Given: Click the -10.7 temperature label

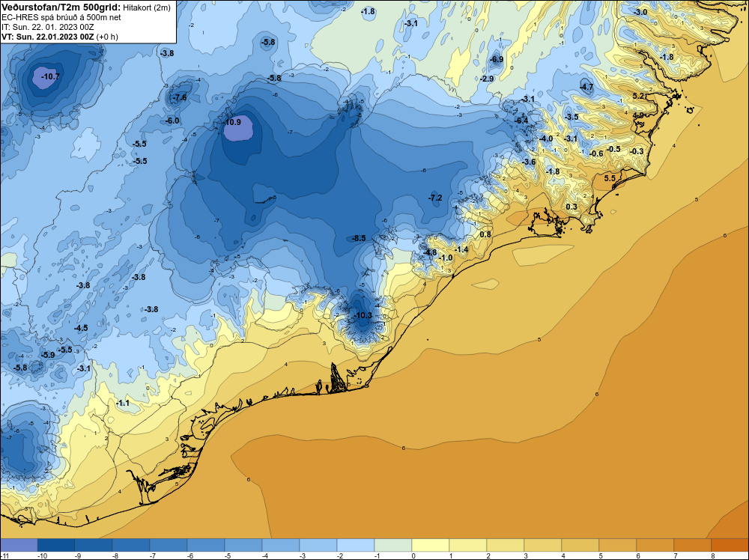Looking at the screenshot, I should coord(50,76).
